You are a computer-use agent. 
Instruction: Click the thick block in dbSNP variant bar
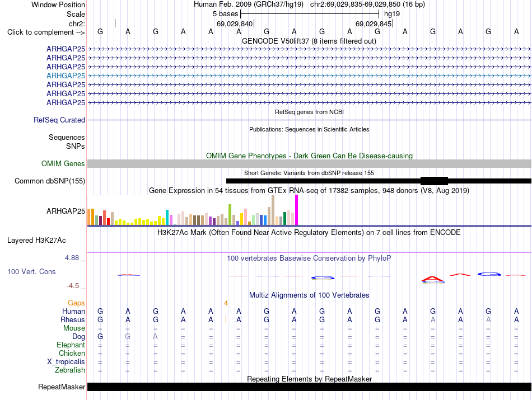(x=435, y=181)
